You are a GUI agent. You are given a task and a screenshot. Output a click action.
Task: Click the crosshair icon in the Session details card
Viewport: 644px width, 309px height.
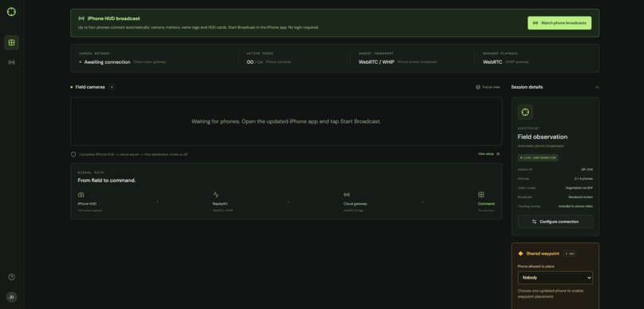coord(525,112)
